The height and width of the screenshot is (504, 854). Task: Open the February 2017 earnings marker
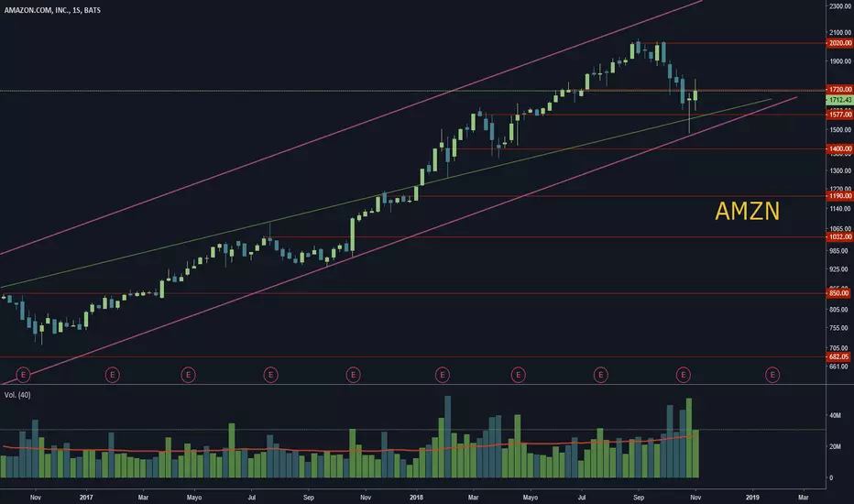[x=112, y=374]
